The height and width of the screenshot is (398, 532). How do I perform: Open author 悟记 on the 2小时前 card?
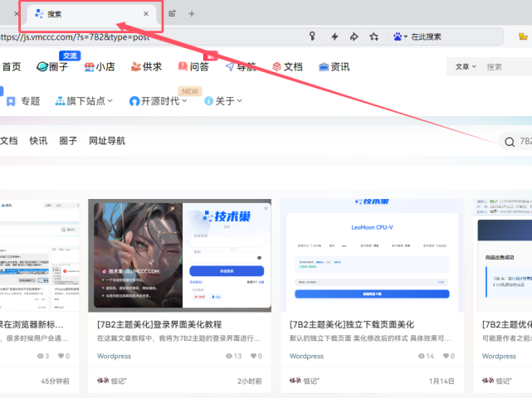[x=111, y=381]
